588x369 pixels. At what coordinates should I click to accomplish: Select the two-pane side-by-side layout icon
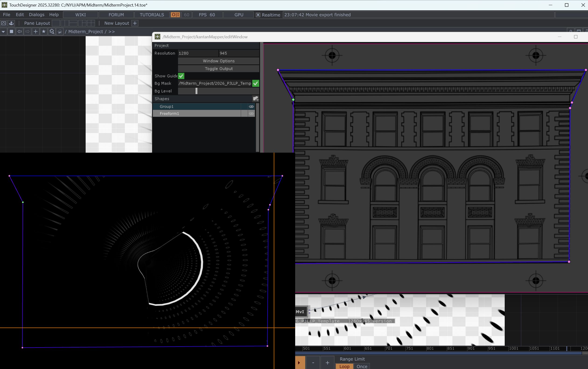pyautogui.click(x=64, y=23)
